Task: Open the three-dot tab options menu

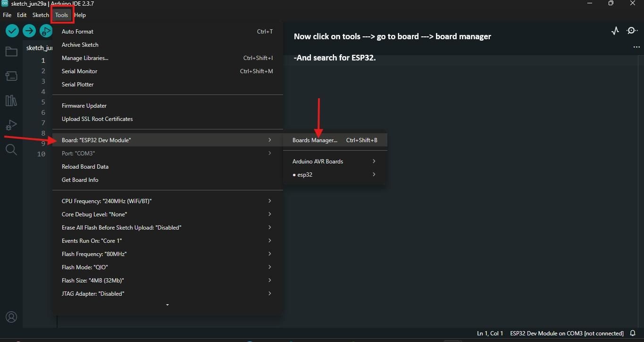Action: 636,47
